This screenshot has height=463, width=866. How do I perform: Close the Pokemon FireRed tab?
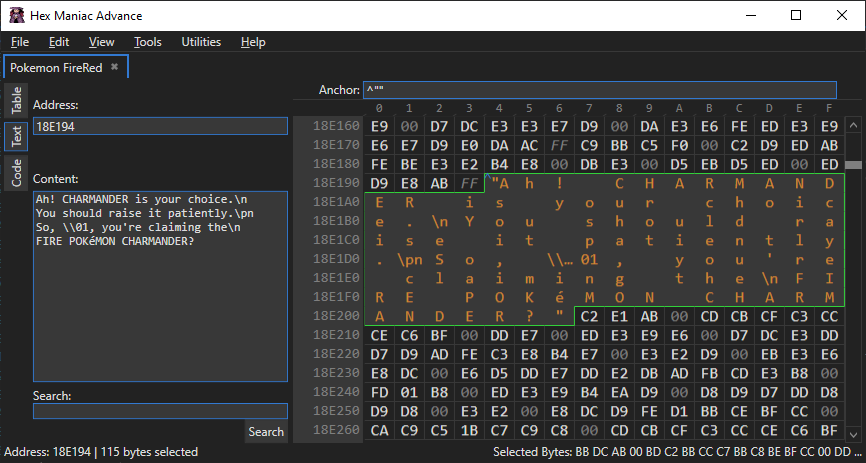point(114,67)
